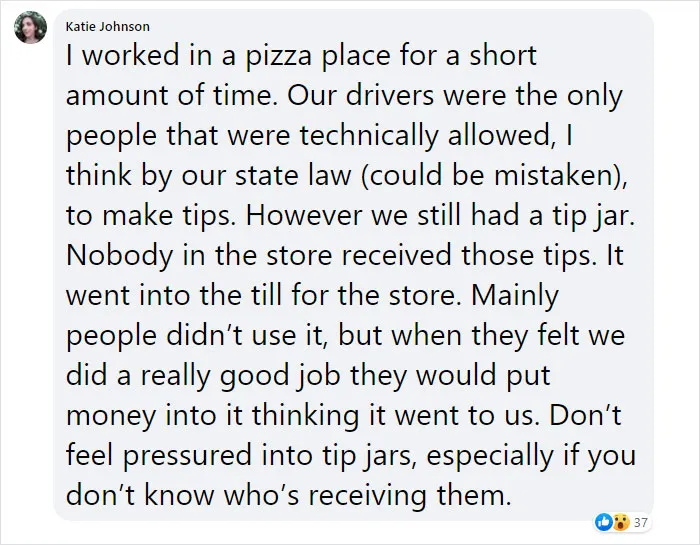Image resolution: width=700 pixels, height=545 pixels.
Task: Click the word 'Mainly' in the comment
Action: click(515, 296)
